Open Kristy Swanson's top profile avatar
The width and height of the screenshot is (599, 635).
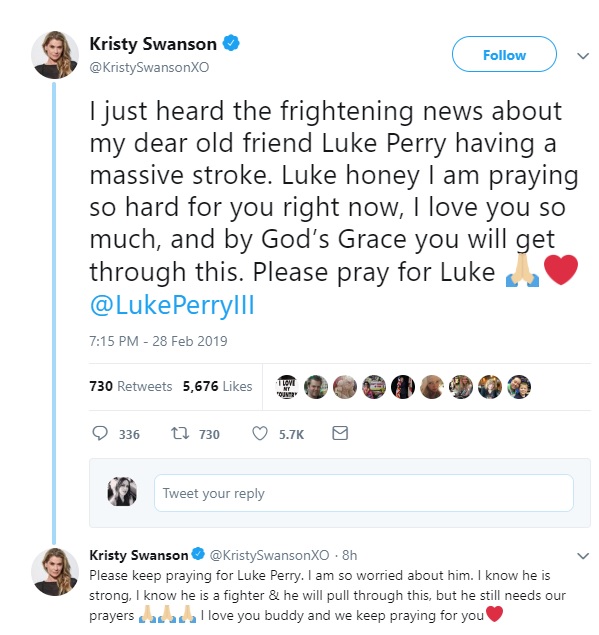(55, 55)
